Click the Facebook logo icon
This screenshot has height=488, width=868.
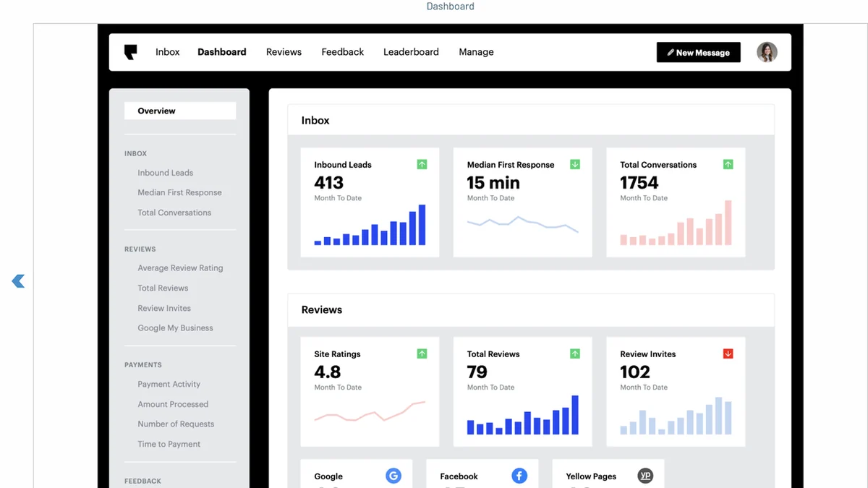click(x=519, y=476)
